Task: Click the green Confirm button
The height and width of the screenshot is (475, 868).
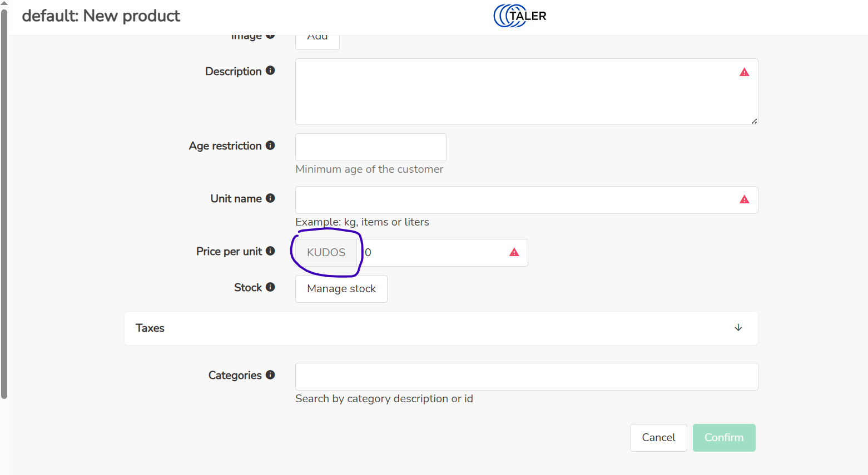Action: tap(723, 438)
